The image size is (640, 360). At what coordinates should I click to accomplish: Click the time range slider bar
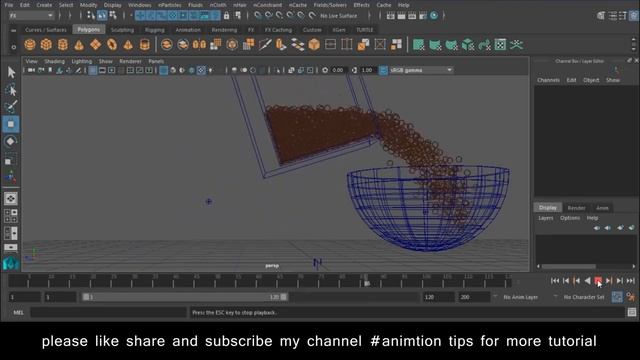coord(185,297)
